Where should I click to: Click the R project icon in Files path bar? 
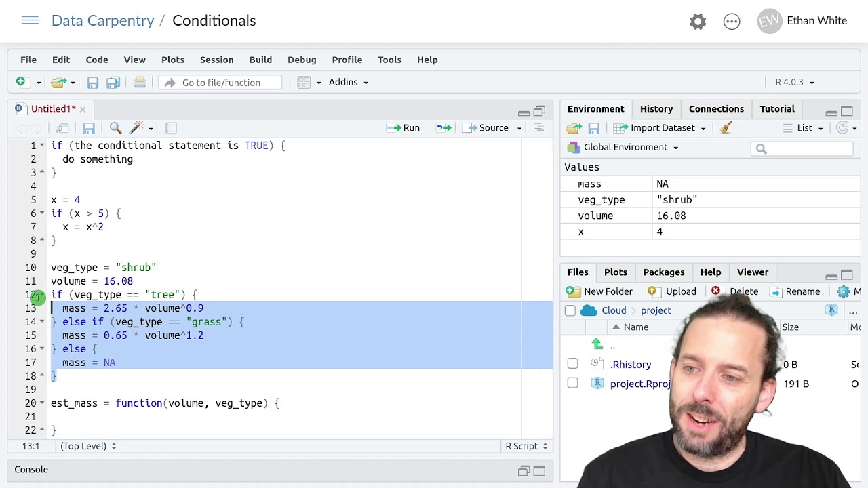coord(831,310)
